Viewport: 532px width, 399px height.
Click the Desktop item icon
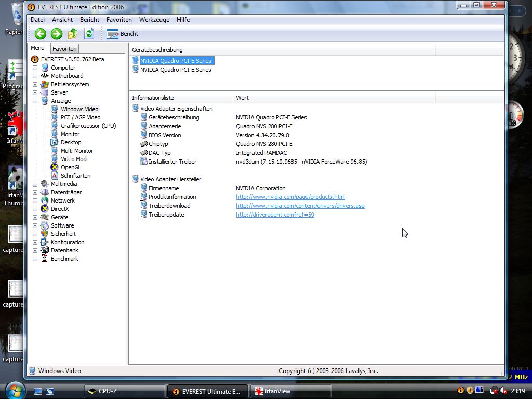[54, 142]
